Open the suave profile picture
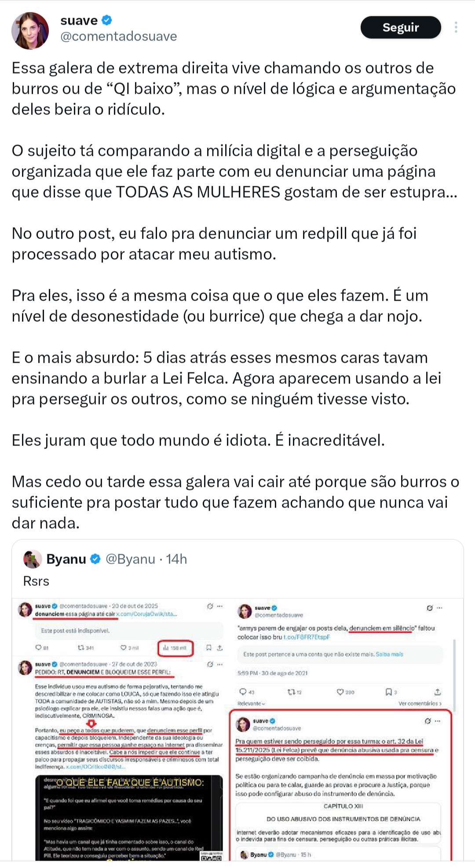This screenshot has height=868, width=475. pos(30,30)
